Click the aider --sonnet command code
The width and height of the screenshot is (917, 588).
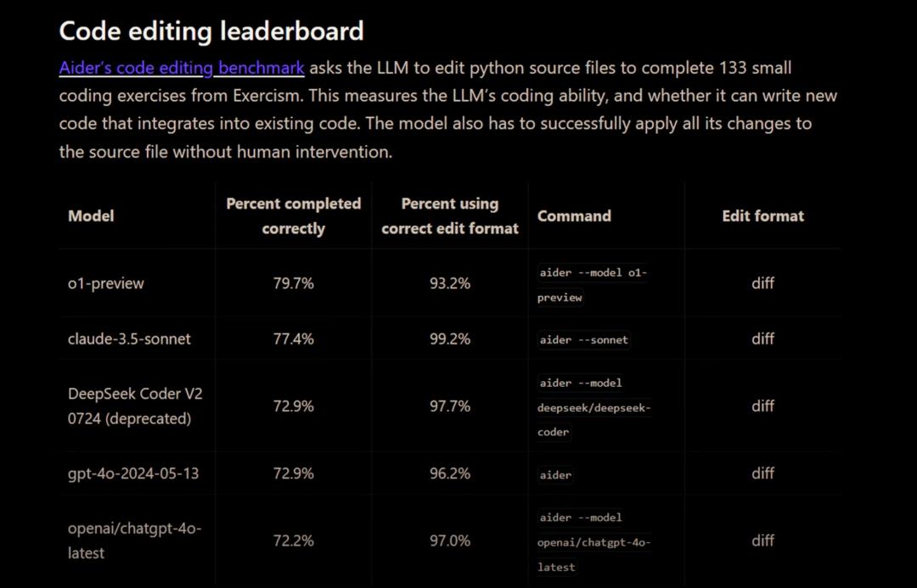(584, 339)
